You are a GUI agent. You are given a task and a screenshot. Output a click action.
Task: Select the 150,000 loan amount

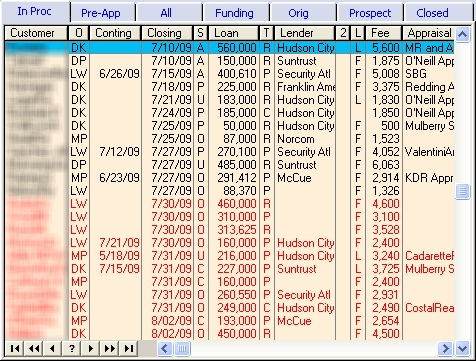click(234, 61)
